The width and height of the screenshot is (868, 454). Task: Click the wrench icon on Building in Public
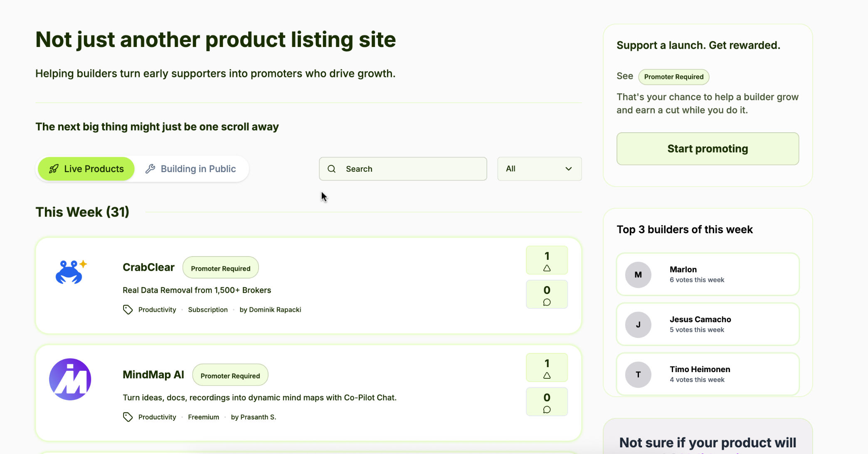150,169
